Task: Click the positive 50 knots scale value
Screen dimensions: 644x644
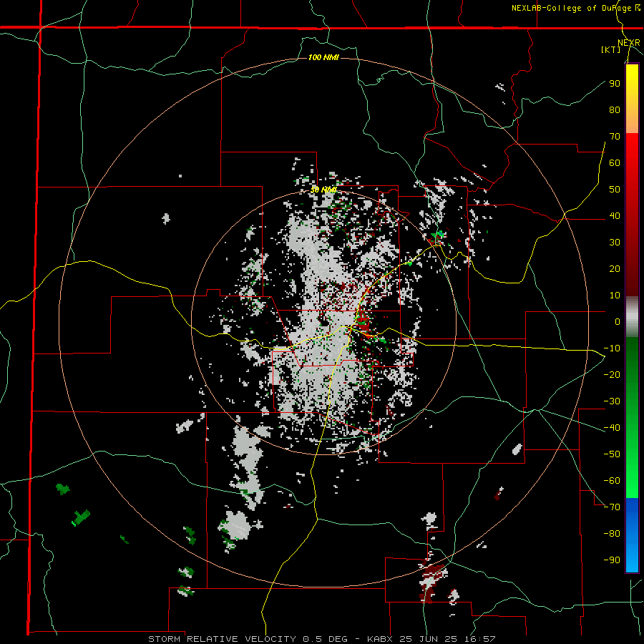Action: (615, 190)
